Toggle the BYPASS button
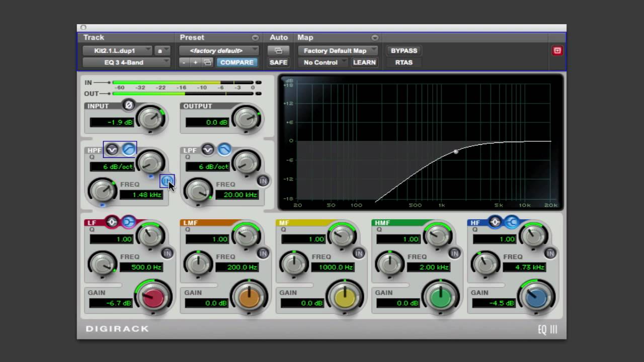This screenshot has height=362, width=644. click(x=404, y=51)
